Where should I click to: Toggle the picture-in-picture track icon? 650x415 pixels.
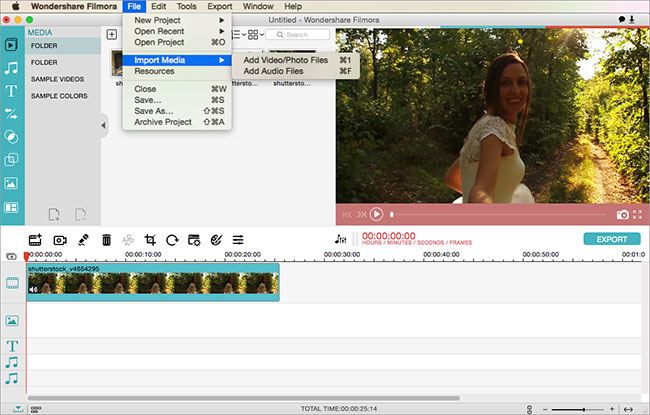[x=12, y=320]
